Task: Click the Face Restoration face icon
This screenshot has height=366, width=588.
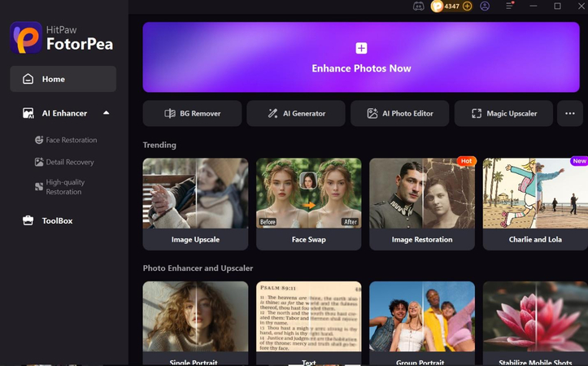Action: (39, 140)
